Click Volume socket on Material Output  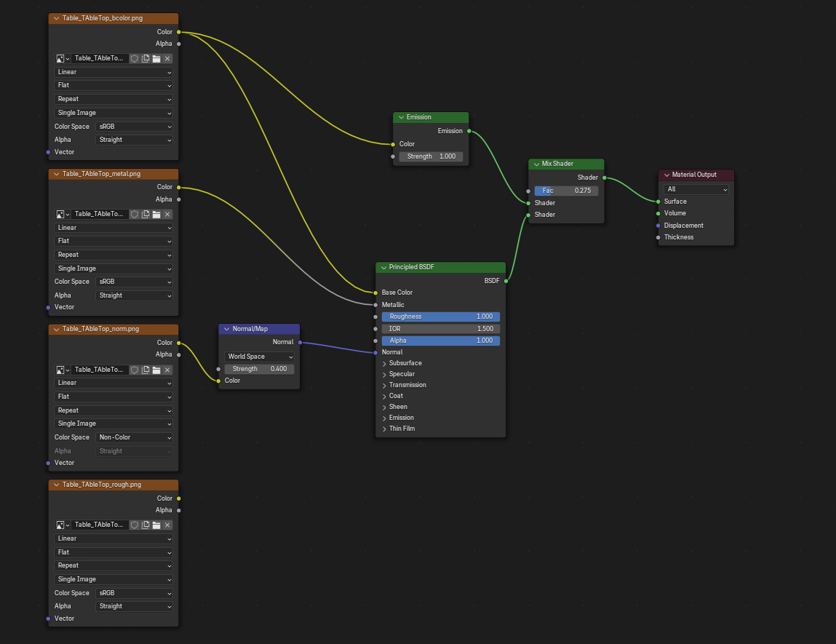658,214
